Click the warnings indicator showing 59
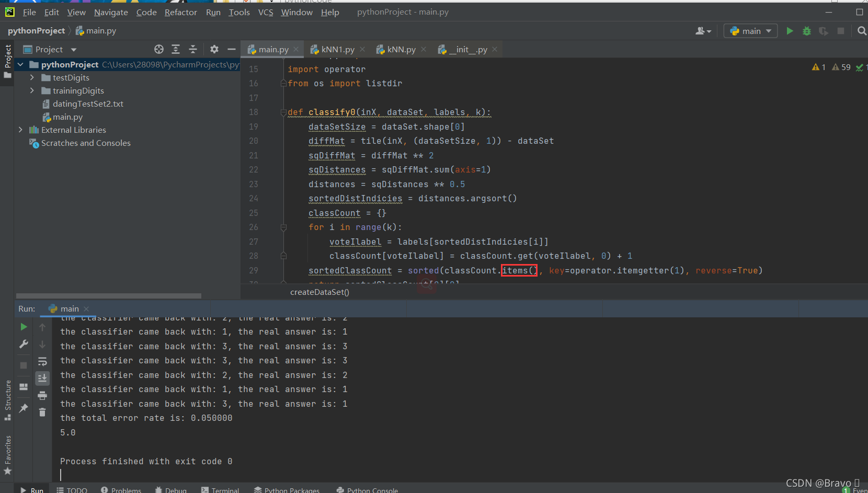This screenshot has height=493, width=868. 841,67
